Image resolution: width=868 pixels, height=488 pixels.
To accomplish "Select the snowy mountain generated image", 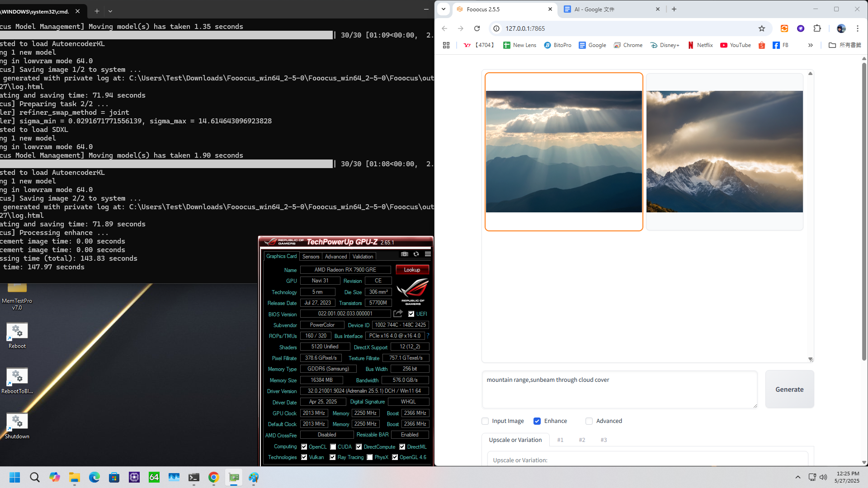I will tap(725, 152).
